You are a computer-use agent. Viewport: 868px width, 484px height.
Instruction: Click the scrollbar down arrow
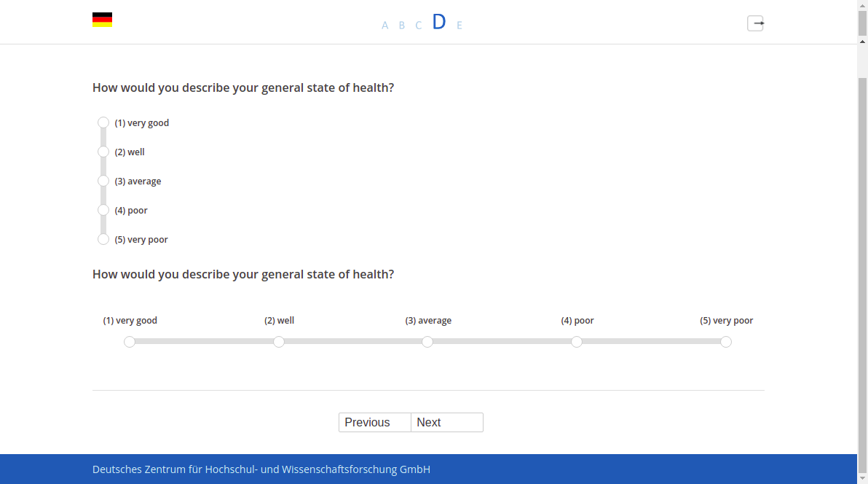[x=862, y=478]
